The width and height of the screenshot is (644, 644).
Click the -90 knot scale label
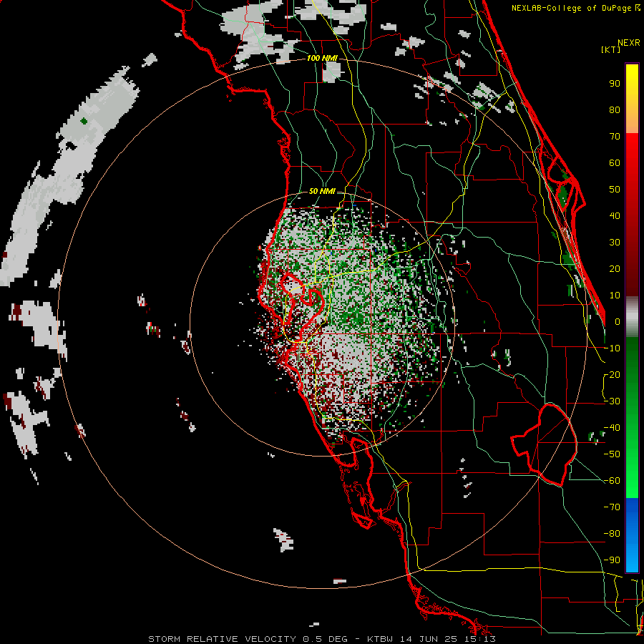612,560
